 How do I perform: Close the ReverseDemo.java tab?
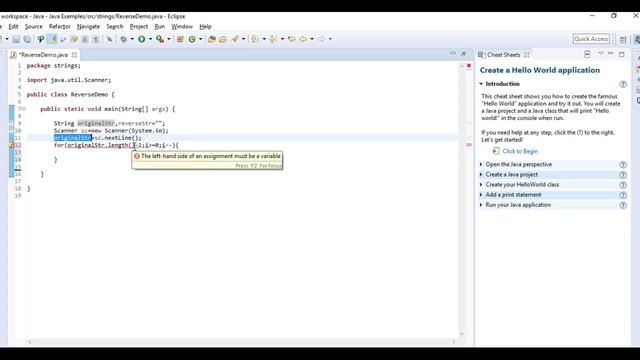(x=74, y=55)
